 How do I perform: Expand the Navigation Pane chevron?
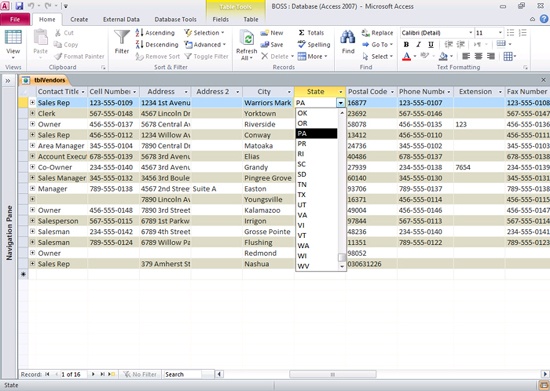point(8,81)
